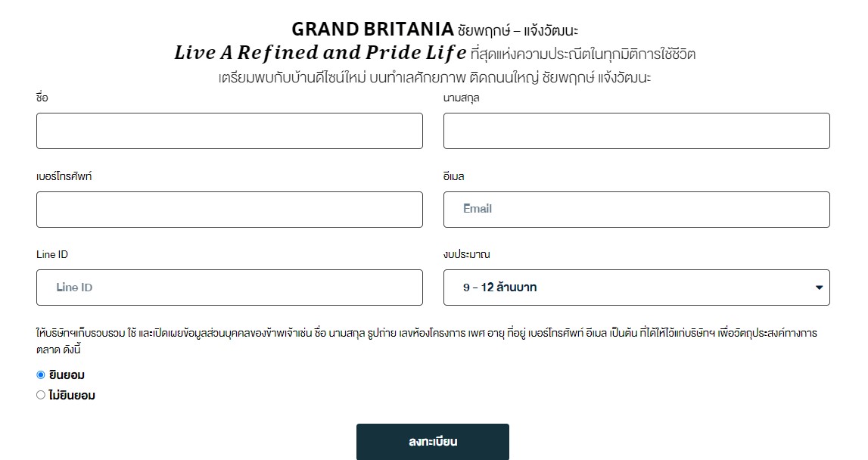Click the GRAND BRITANIA heading title
The image size is (868, 460).
pos(372,29)
